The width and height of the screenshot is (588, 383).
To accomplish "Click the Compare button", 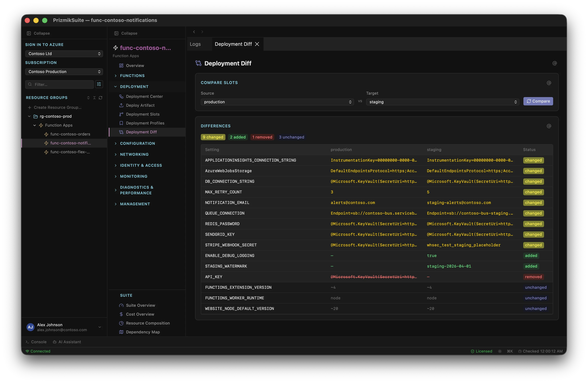I will click(538, 101).
